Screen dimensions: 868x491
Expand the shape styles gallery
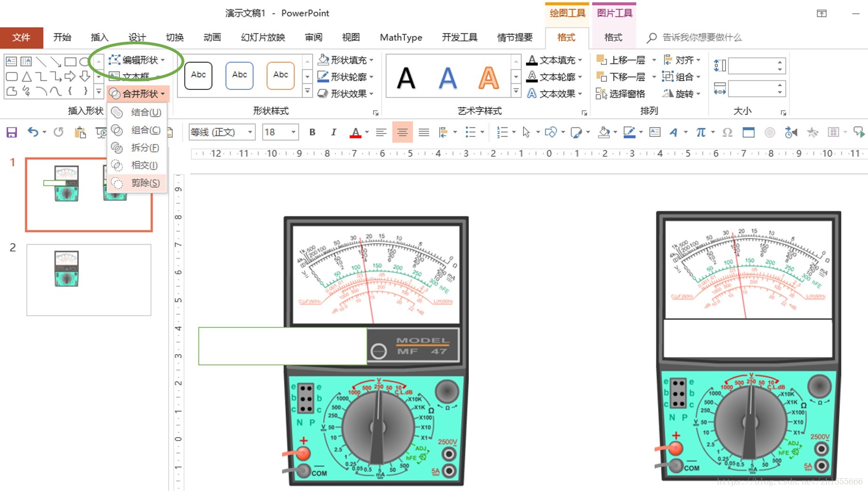pyautogui.click(x=308, y=90)
